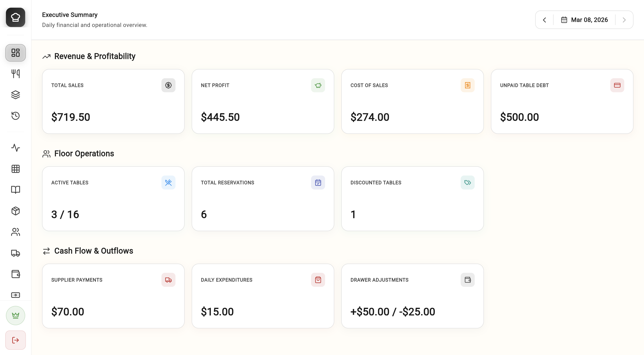Go to next day with right chevron
Screen dimensions: 644x355
coord(624,20)
